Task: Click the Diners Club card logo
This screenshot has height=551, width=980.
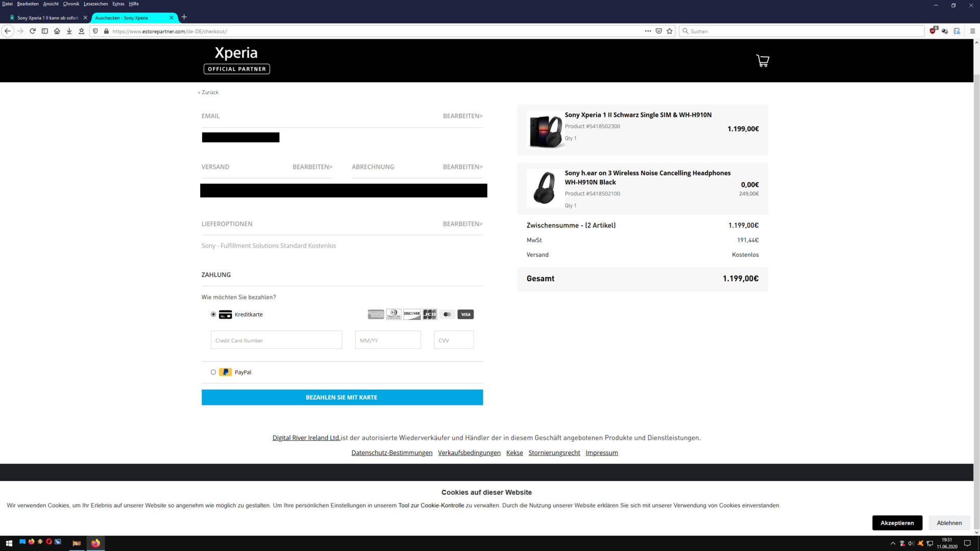Action: (x=394, y=314)
